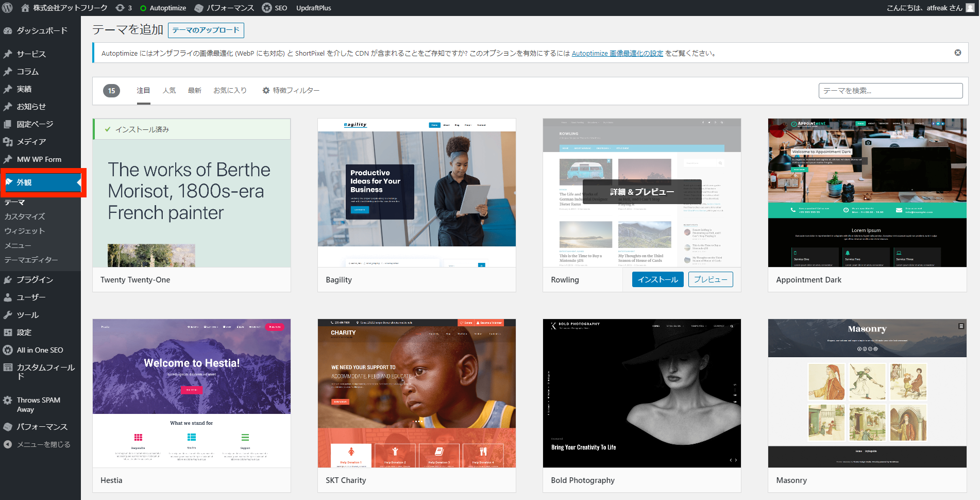Open the サービス pin icon in sidebar

8,54
